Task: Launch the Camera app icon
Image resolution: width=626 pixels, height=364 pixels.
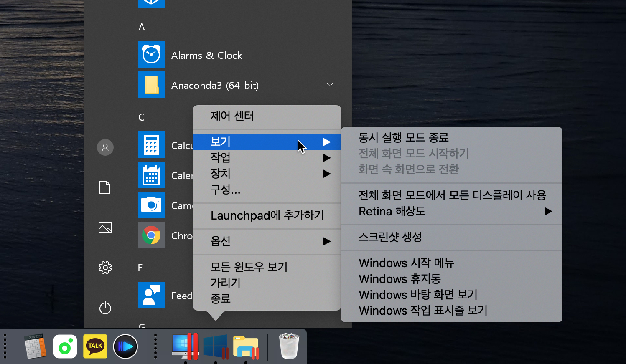Action: pyautogui.click(x=151, y=205)
